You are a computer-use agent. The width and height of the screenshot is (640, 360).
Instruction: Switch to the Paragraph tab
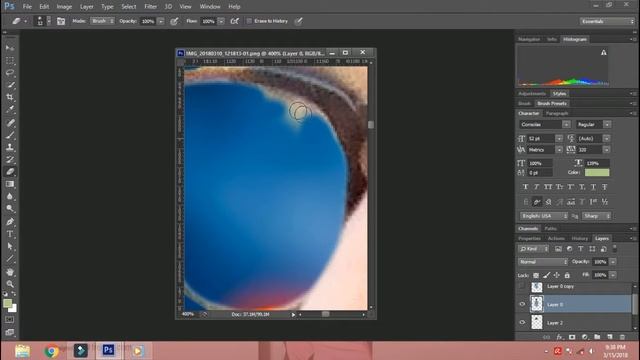tap(557, 113)
